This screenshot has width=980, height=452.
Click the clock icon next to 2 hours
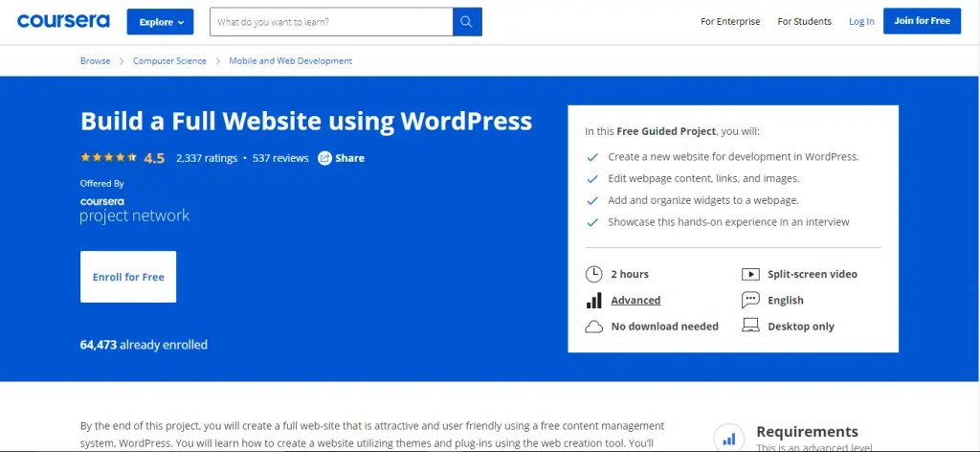pos(593,274)
